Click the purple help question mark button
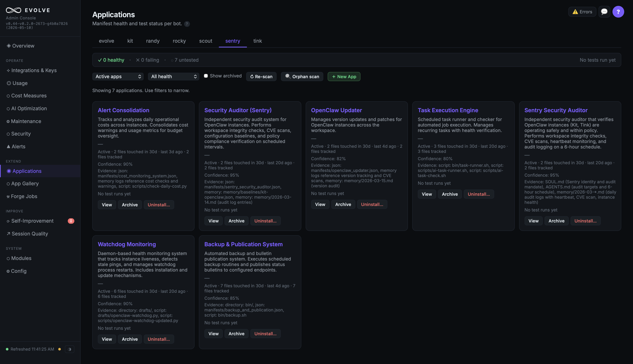633x364 pixels. tap(618, 12)
